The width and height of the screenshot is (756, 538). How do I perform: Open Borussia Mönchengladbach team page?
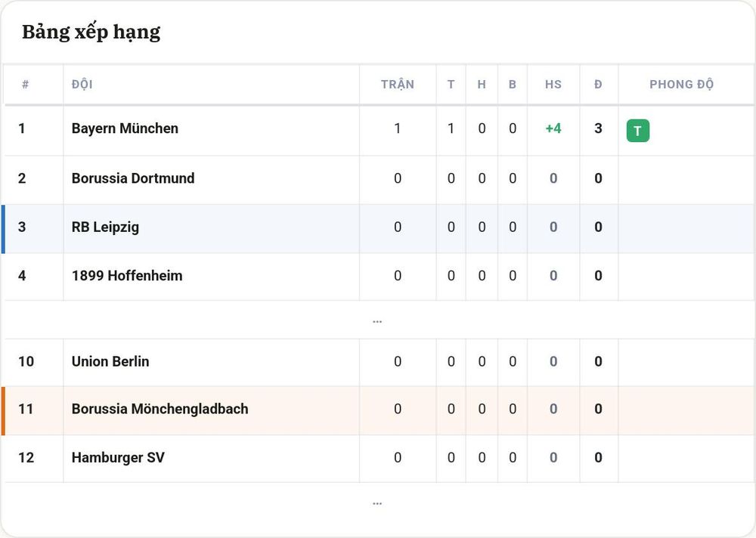(160, 408)
